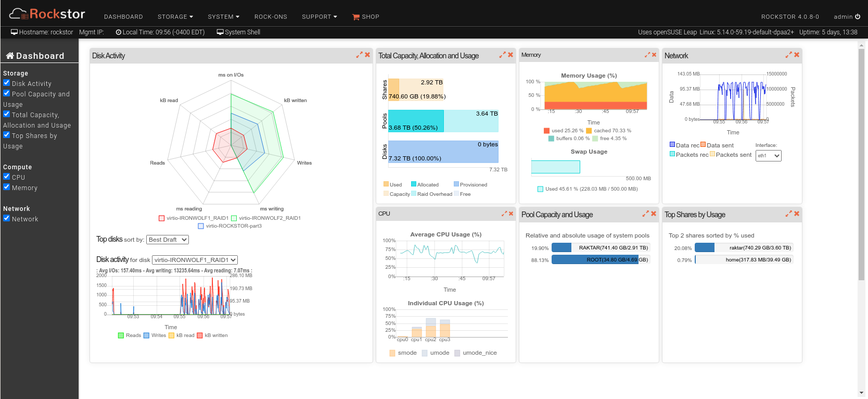This screenshot has width=868, height=399.
Task: Close the Memory widget
Action: (654, 55)
